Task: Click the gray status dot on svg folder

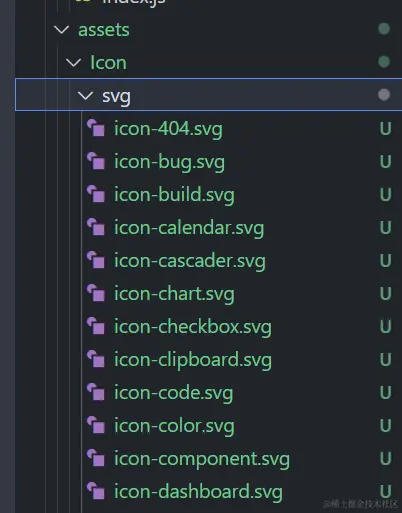Action: (x=384, y=95)
